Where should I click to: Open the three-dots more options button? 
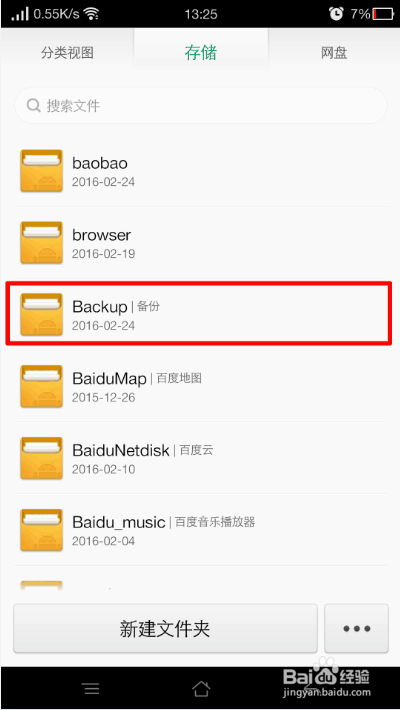click(x=357, y=628)
